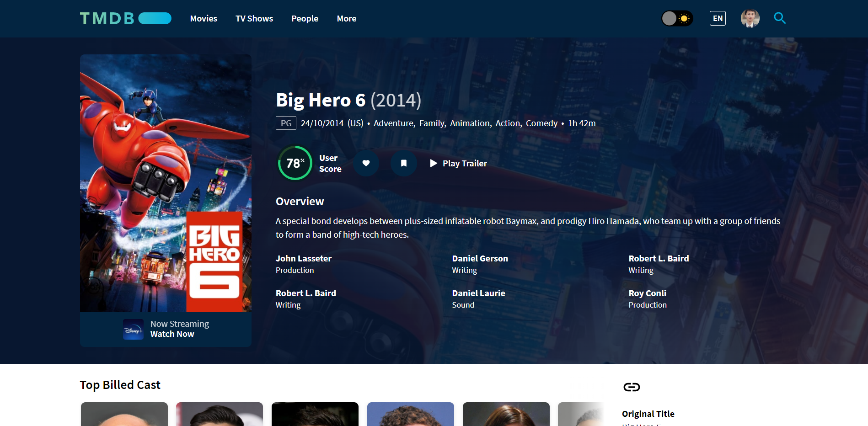Open the Action genre link
Viewport: 868px width, 426px height.
pos(508,123)
